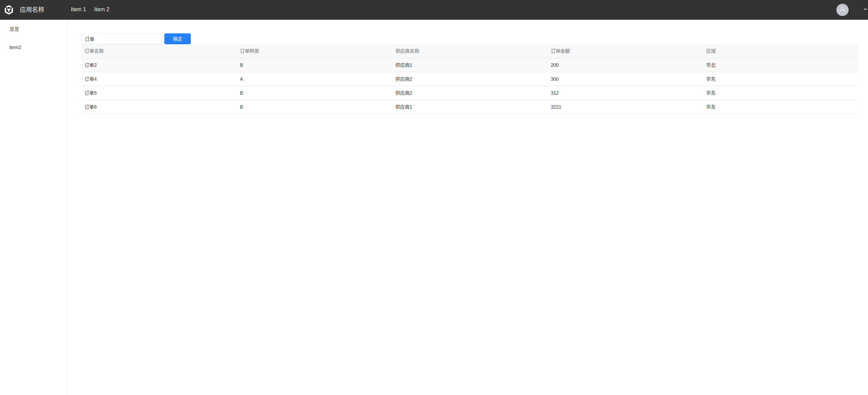Screen dimensions: 868x395
Task: Click 供应商1 in the 订单2 row
Action: pos(404,65)
